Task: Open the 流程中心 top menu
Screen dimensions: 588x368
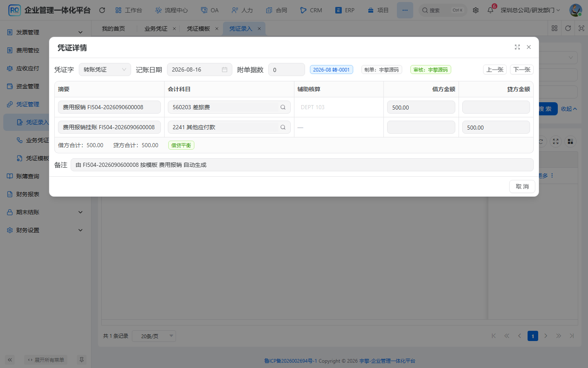Action: pyautogui.click(x=171, y=10)
